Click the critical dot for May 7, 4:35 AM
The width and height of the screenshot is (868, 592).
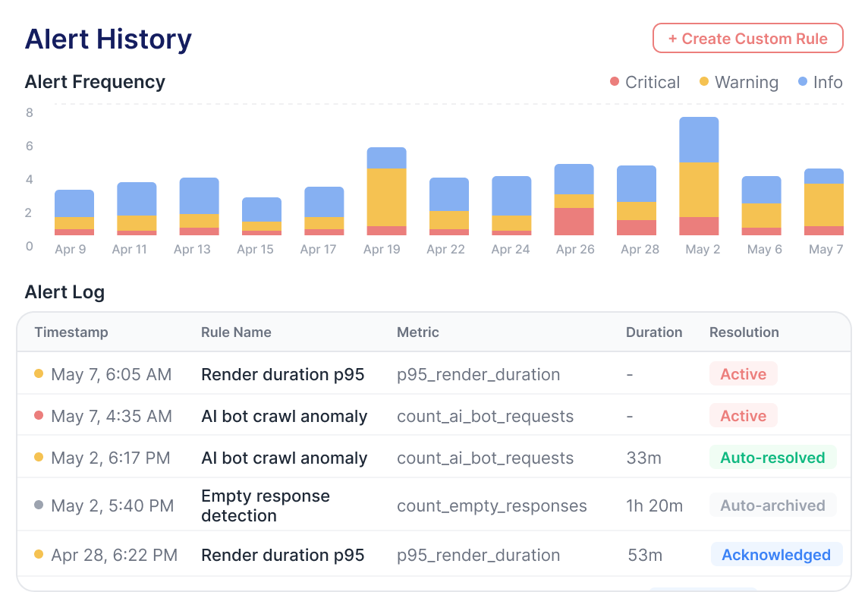point(39,415)
